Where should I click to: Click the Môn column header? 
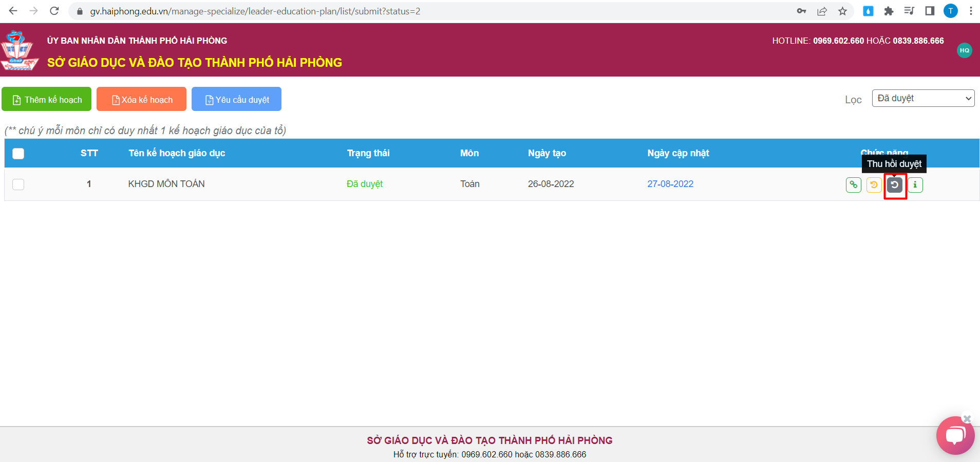click(469, 153)
